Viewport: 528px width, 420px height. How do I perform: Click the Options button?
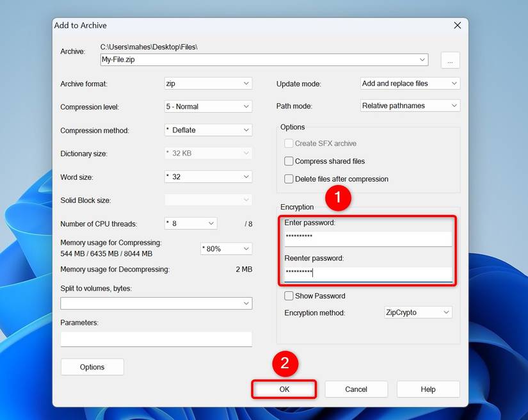(x=92, y=367)
